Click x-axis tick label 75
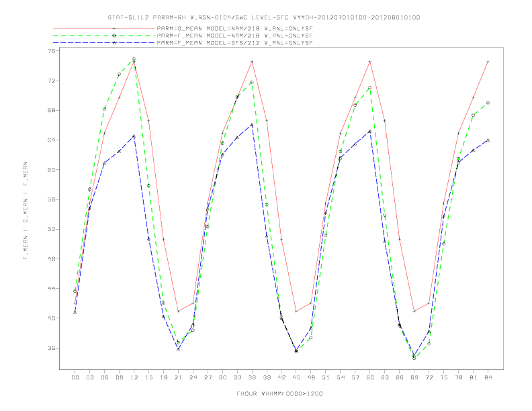The height and width of the screenshot is (411, 532). (444, 377)
